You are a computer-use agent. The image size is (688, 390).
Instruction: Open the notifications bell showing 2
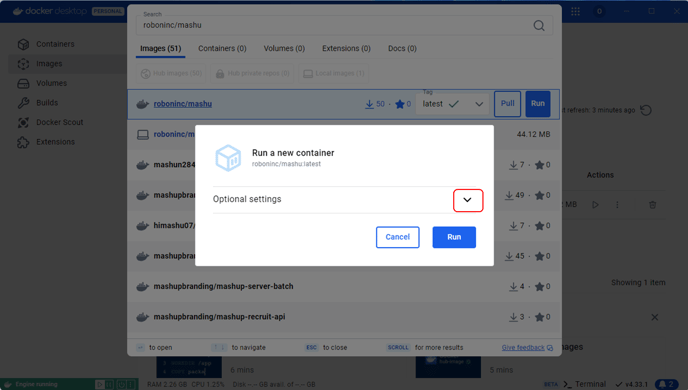(x=666, y=384)
